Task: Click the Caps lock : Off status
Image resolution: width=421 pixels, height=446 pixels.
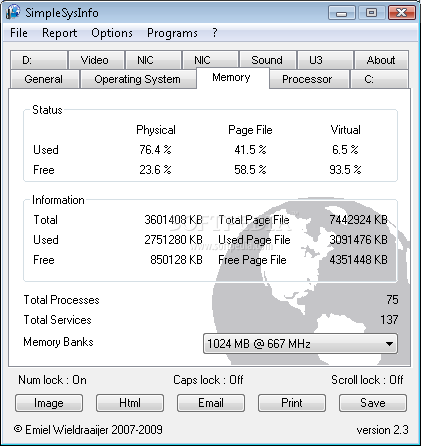Action: (x=208, y=380)
